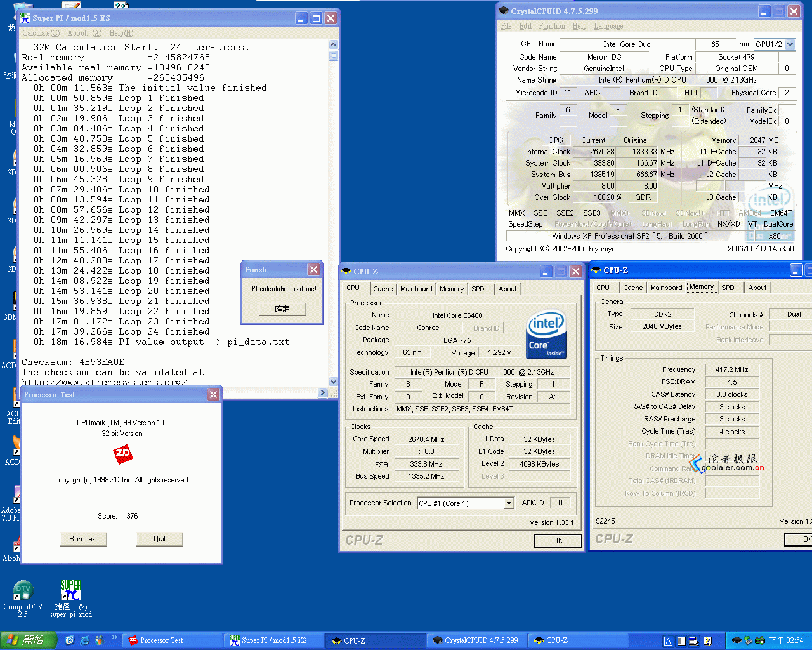This screenshot has height=650, width=812.
Task: Switch to CrystalCPUID 4.7.5.299 on the taskbar
Action: click(x=477, y=640)
